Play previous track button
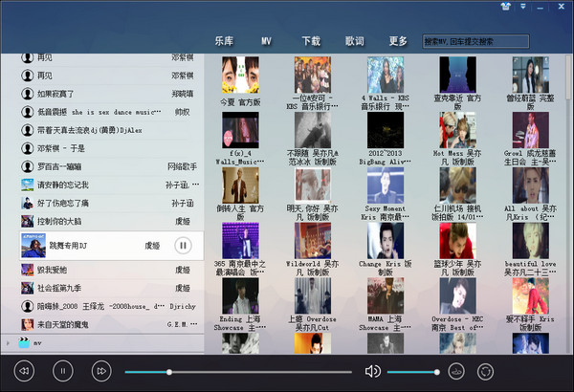Screen dimensions: 574x392 tap(24, 371)
